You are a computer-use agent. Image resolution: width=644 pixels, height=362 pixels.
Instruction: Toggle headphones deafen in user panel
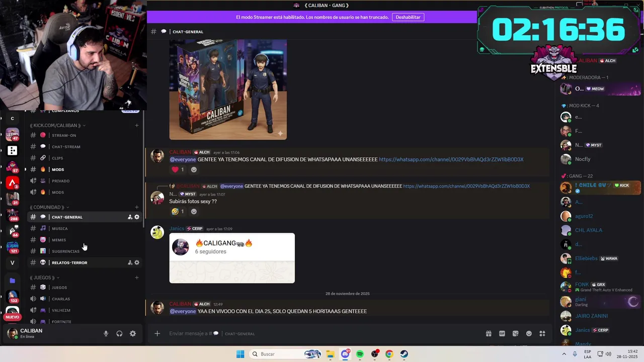(x=119, y=333)
